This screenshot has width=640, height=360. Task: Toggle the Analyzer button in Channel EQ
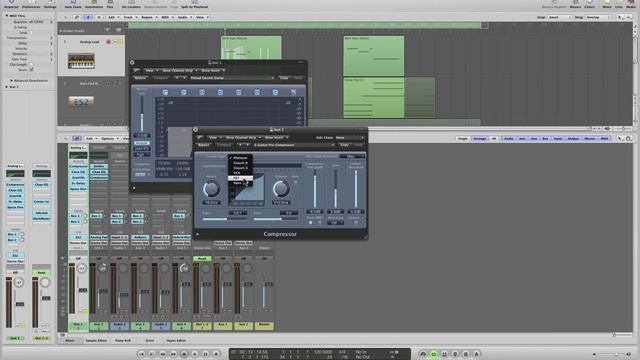pyautogui.click(x=142, y=143)
